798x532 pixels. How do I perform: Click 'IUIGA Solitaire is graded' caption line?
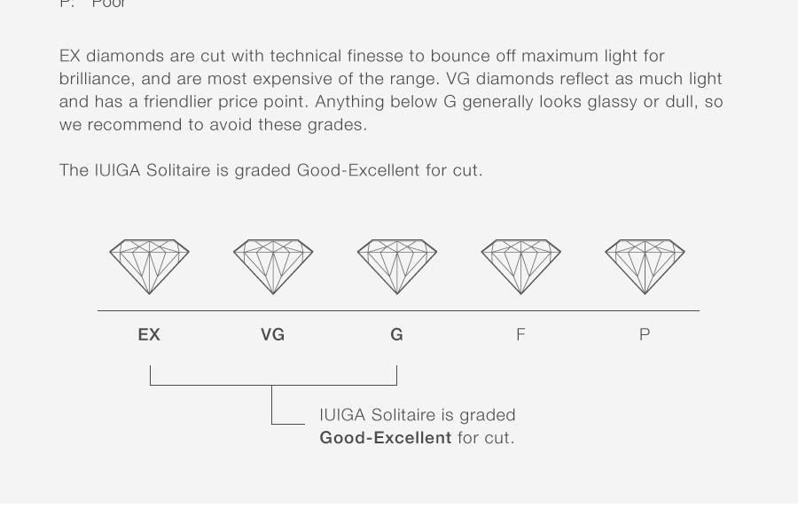pos(418,415)
